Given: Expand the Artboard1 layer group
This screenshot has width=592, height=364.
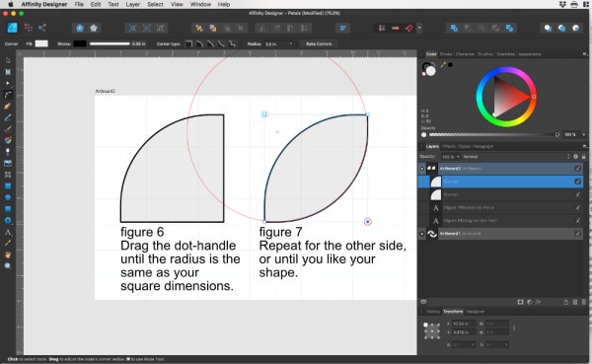Looking at the screenshot, I should pos(422,234).
